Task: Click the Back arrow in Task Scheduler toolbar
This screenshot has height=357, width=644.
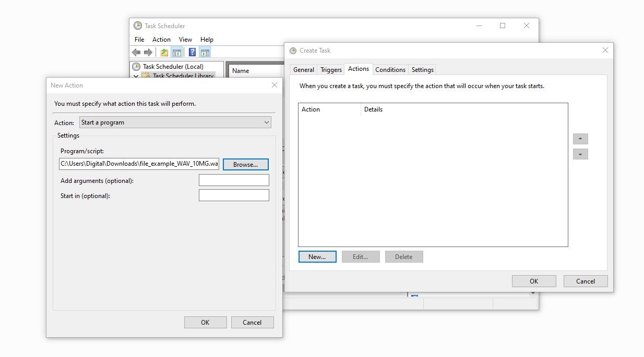Action: [136, 52]
